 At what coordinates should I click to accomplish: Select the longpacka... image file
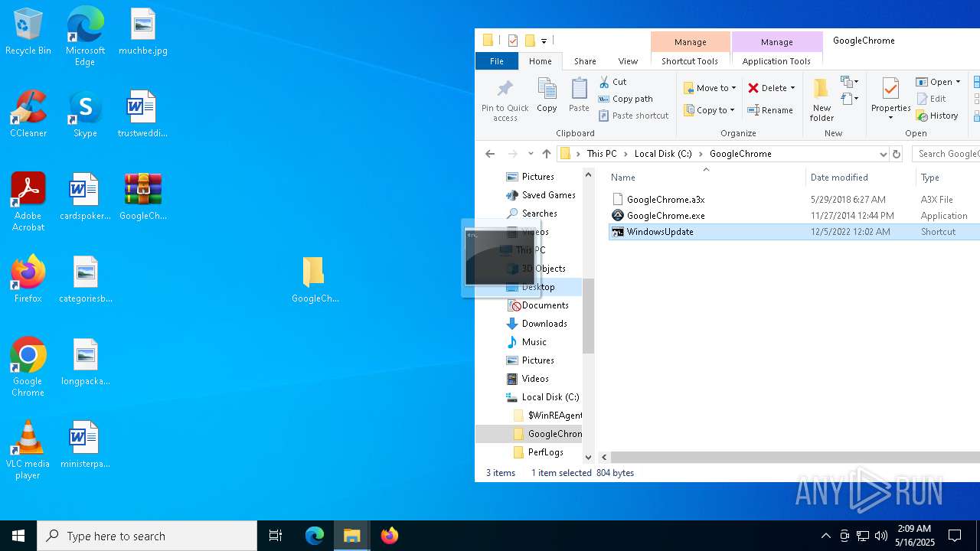(85, 362)
